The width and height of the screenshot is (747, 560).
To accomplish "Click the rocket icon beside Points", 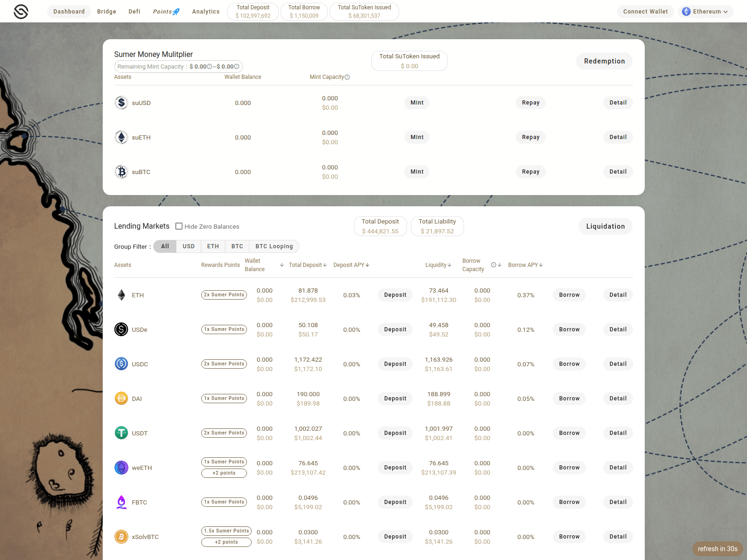I will tap(176, 12).
